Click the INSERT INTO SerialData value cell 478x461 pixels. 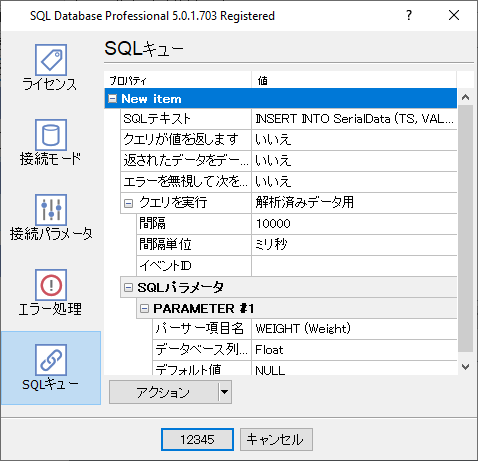click(354, 119)
